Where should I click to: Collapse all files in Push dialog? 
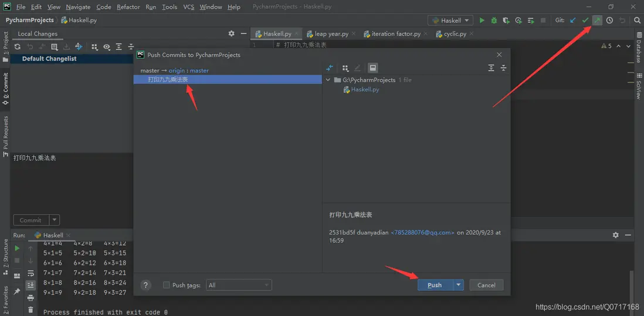[504, 68]
